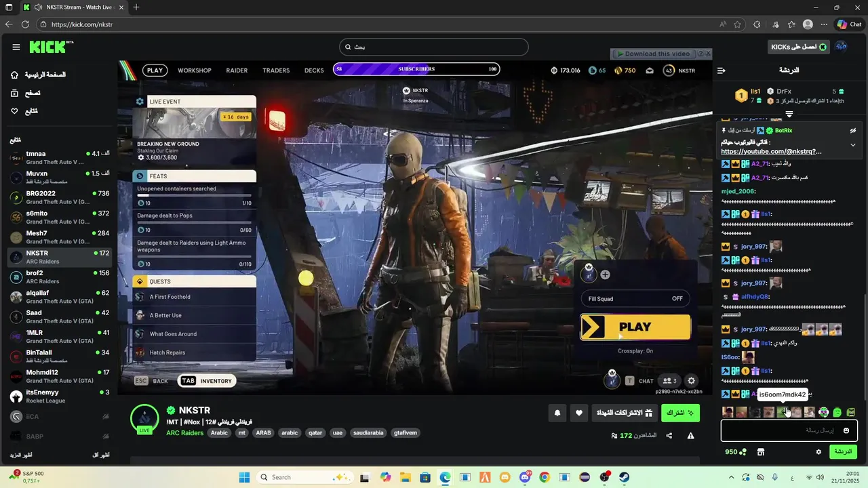Open BRG2022 channel in sidebar
The image size is (868, 488).
pyautogui.click(x=60, y=197)
